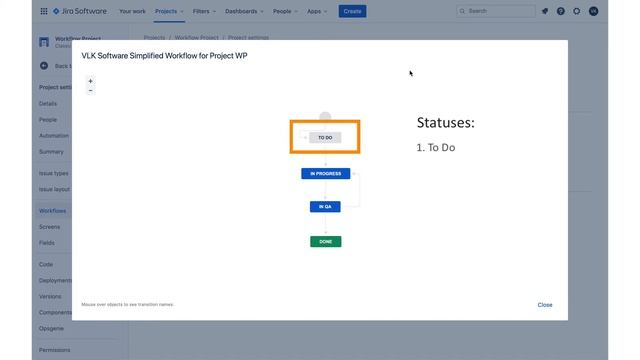
Task: Open Details in project settings sidebar
Action: [48, 104]
